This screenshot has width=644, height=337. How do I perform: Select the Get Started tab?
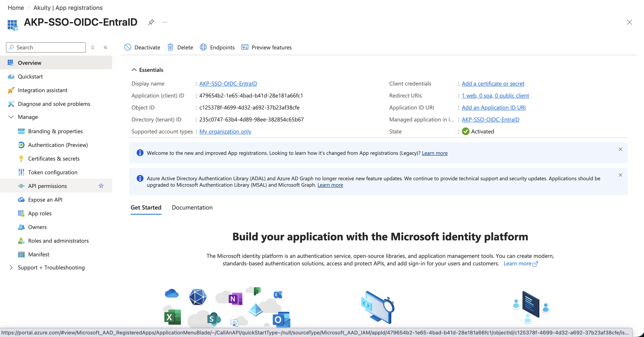pos(146,207)
